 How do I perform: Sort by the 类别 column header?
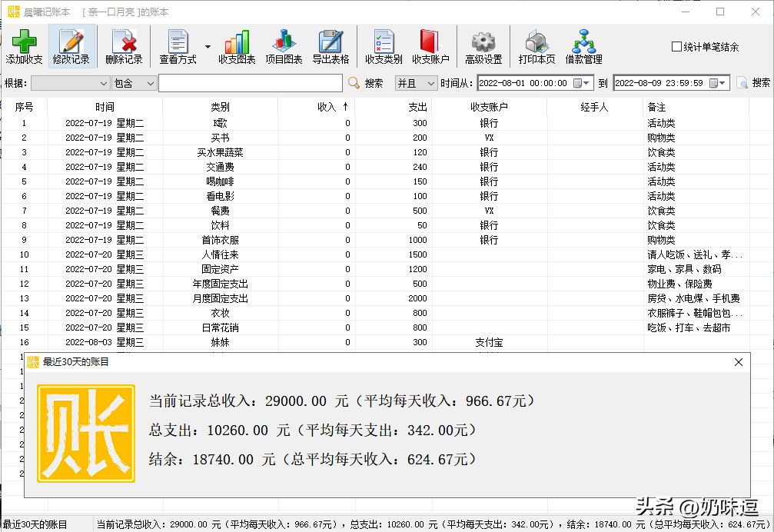(220, 107)
